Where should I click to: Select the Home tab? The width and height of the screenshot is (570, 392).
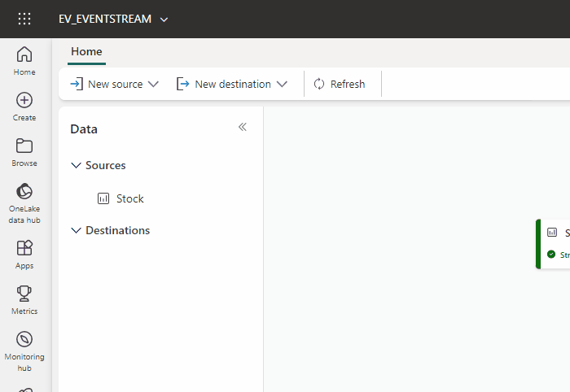click(x=86, y=51)
